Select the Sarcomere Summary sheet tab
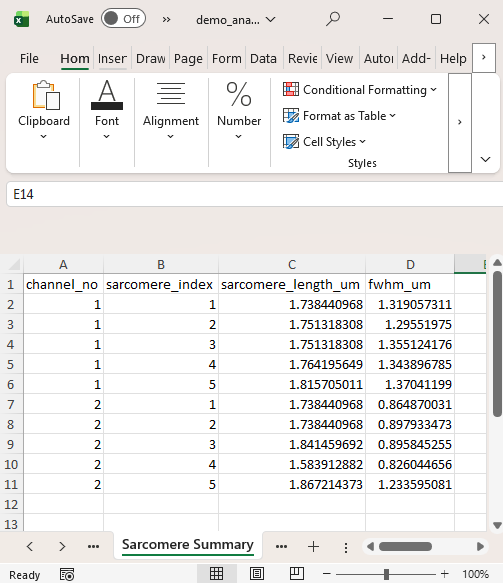Viewport: 503px width, 583px height. [188, 545]
